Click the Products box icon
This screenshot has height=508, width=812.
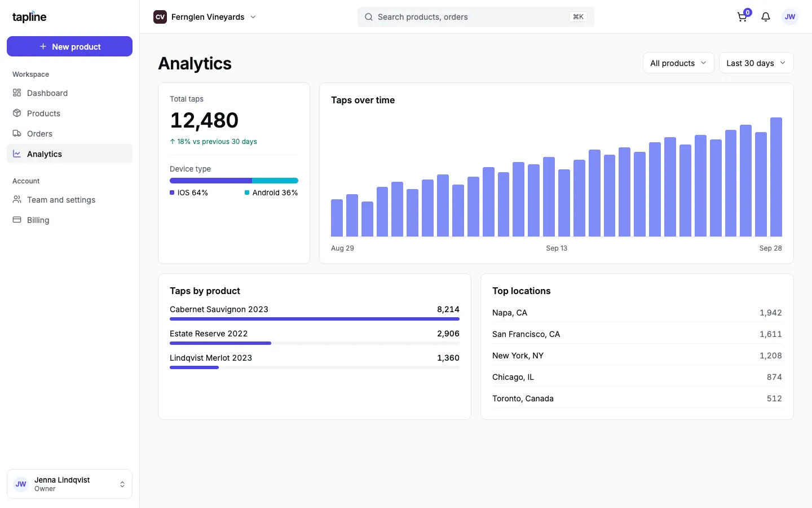[17, 113]
